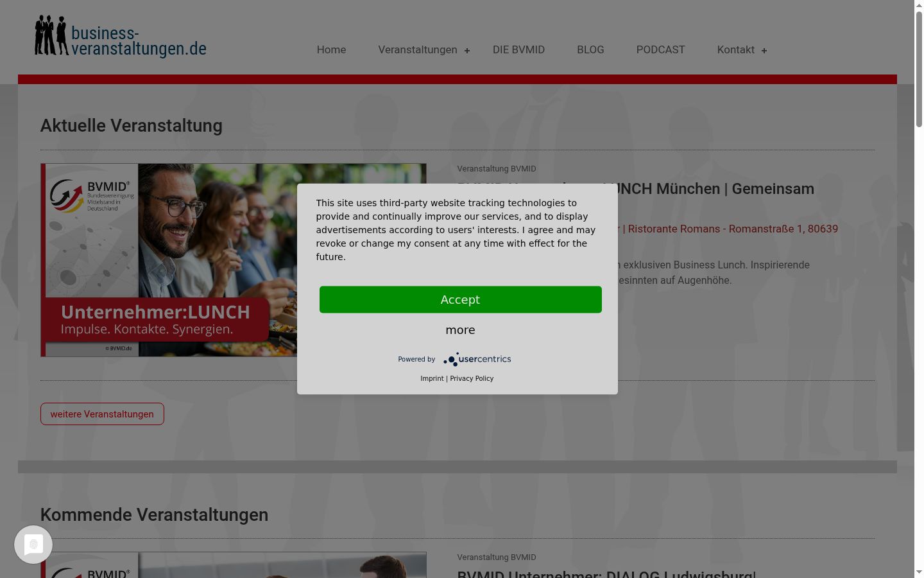The width and height of the screenshot is (924, 578).
Task: Open the Unternehmer:LUNCH München event title
Action: 716,189
